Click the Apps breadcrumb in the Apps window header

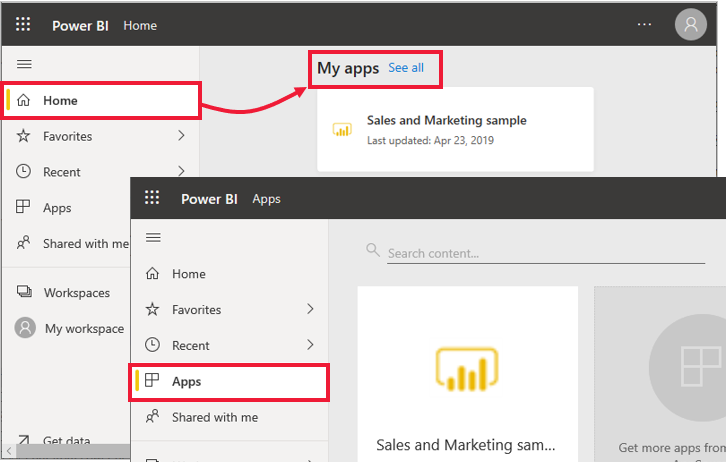coord(266,199)
